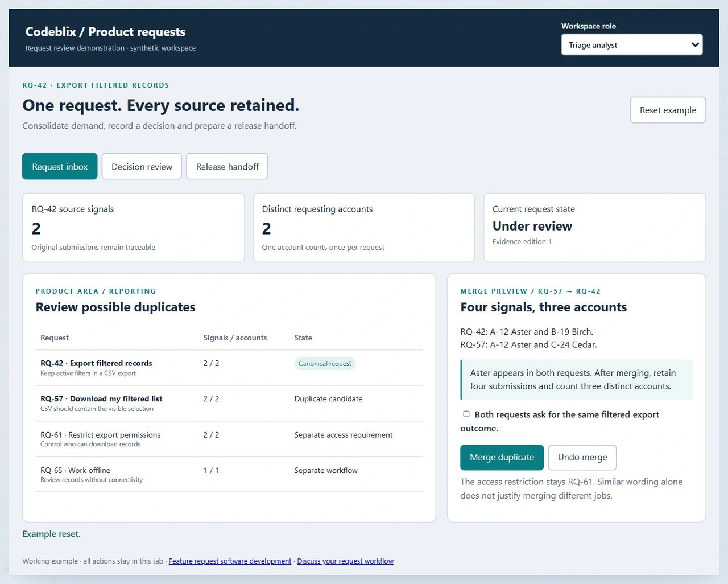
Task: Click the Undo merge button
Action: point(582,458)
